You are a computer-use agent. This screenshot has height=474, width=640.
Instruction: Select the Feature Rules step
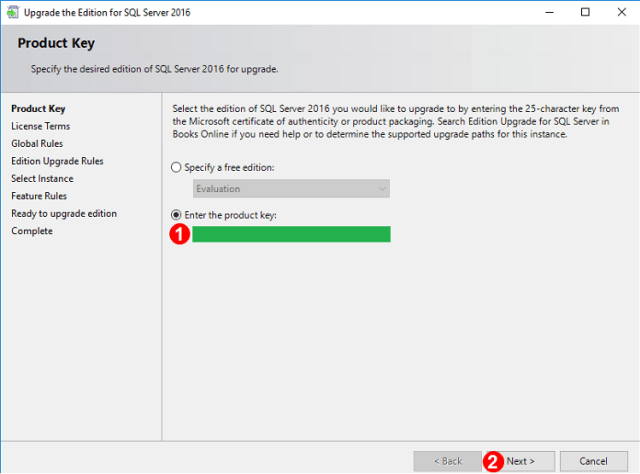coord(39,196)
